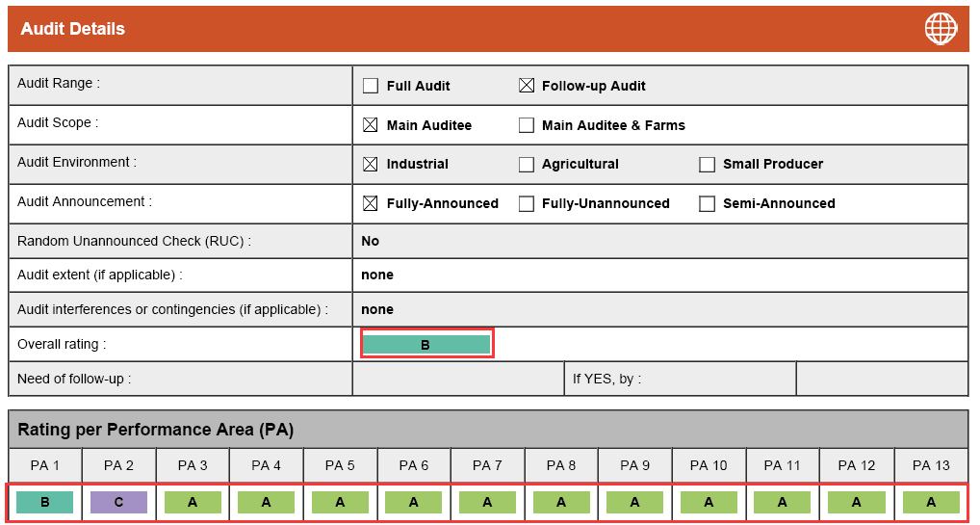980x525 pixels.
Task: Click the Audit extent value 'none'
Action: (x=377, y=276)
